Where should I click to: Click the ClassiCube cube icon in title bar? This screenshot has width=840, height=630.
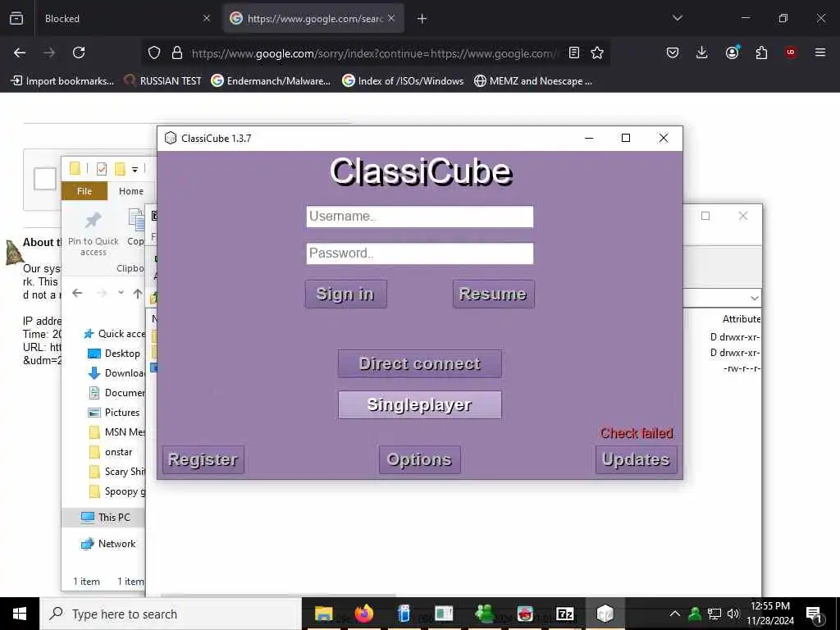pyautogui.click(x=171, y=138)
